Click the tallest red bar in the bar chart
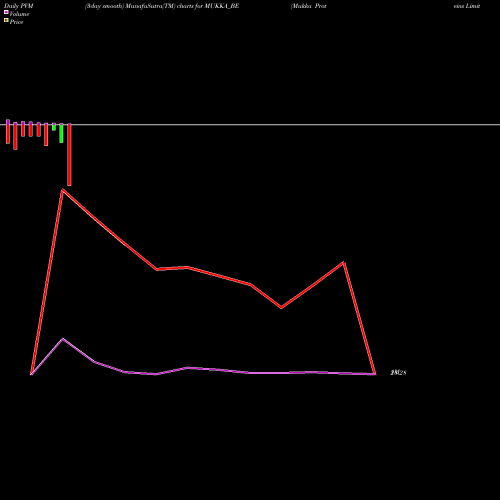500x500 pixels. point(69,155)
